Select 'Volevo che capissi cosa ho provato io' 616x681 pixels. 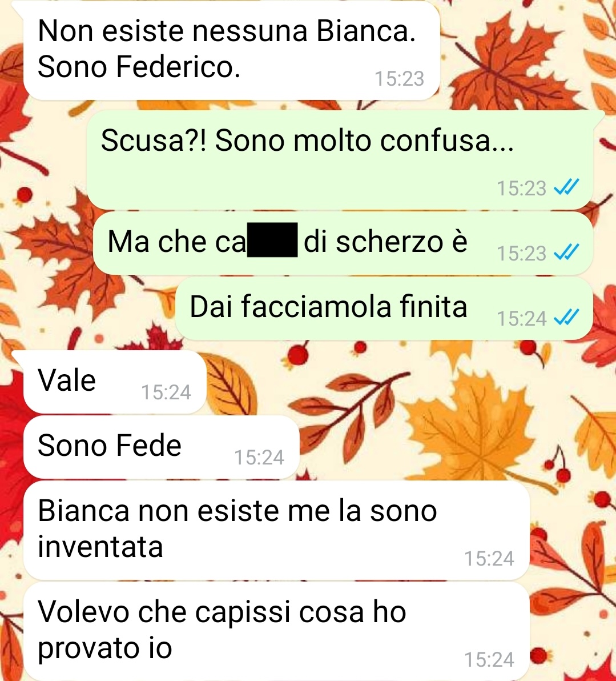[x=276, y=631]
